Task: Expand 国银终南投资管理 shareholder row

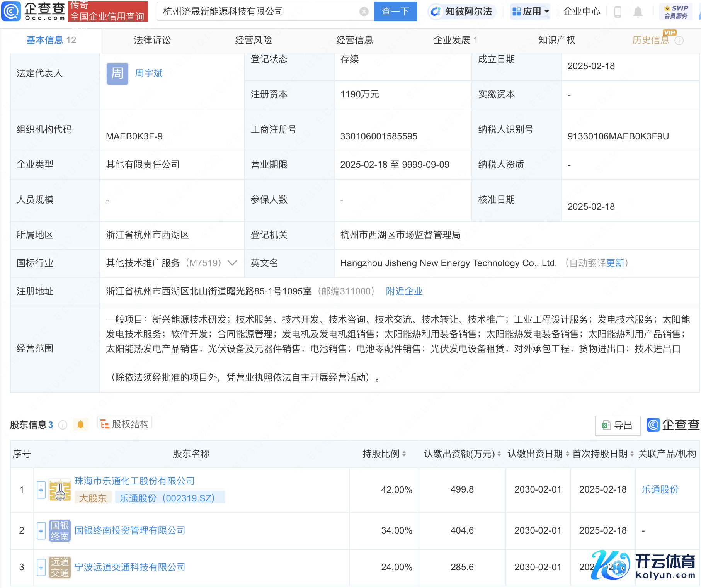Action: (x=41, y=530)
